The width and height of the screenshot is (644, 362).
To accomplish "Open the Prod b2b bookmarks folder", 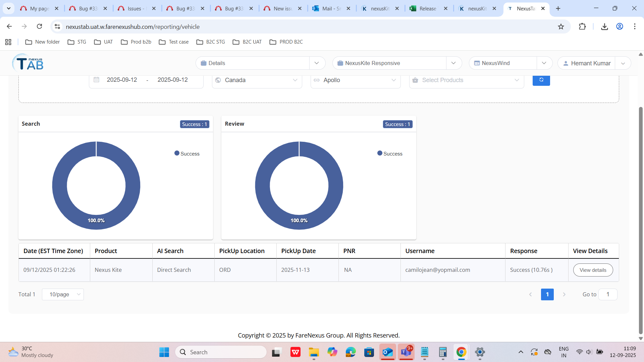I will coord(136,42).
